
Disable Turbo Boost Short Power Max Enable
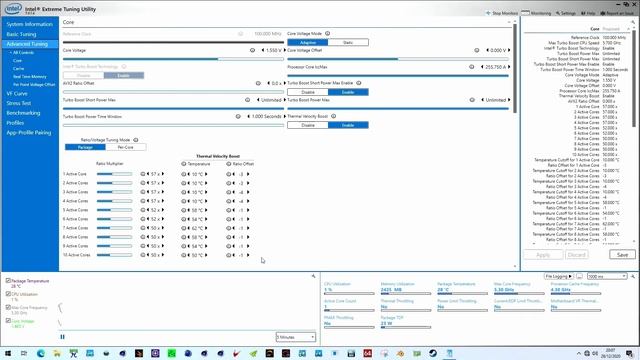pos(308,92)
